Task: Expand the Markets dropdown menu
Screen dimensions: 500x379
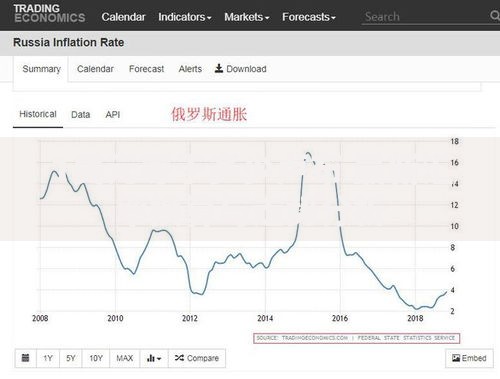Action: (247, 17)
